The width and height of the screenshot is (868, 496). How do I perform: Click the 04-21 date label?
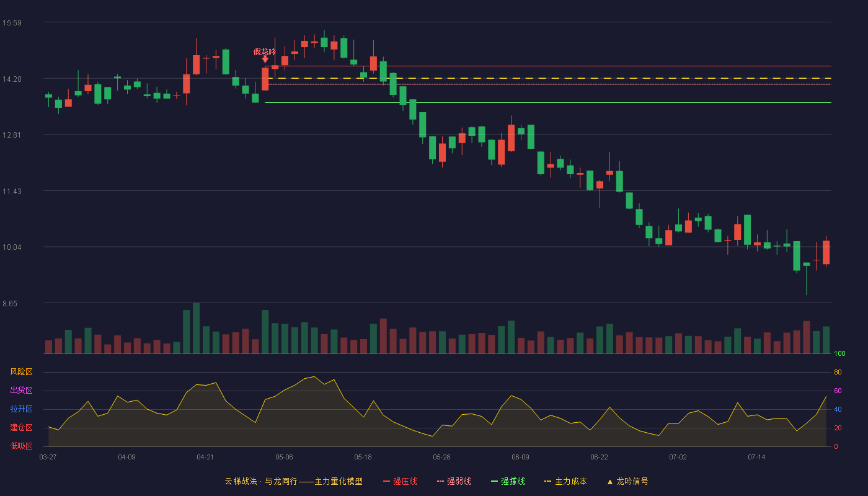point(205,457)
